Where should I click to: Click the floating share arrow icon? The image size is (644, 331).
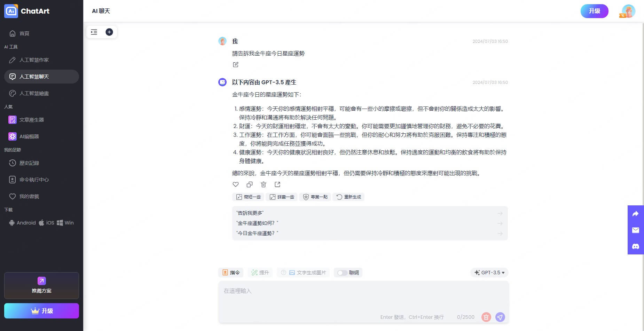click(x=636, y=214)
